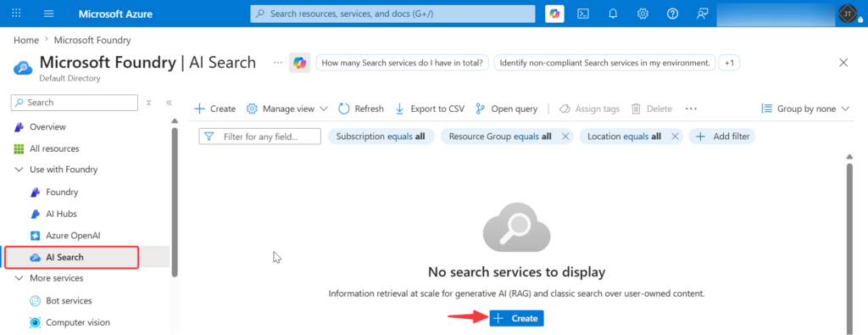
Task: Open the ellipsis next to page title
Action: coord(278,63)
